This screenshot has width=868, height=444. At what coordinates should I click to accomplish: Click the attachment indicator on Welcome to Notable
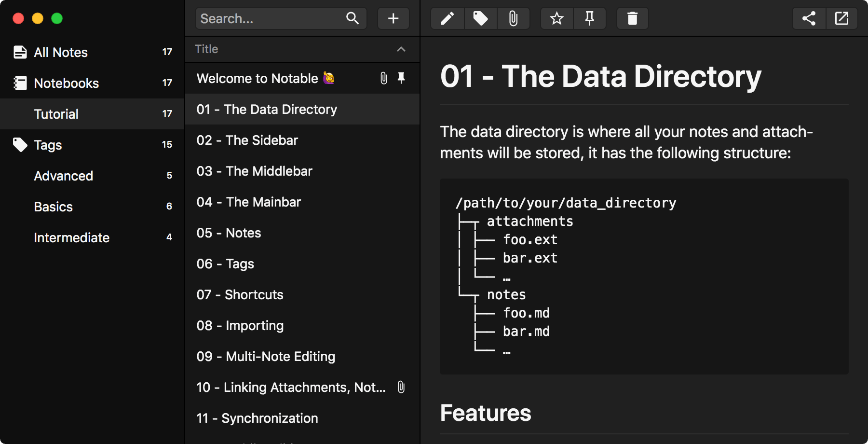(x=383, y=78)
